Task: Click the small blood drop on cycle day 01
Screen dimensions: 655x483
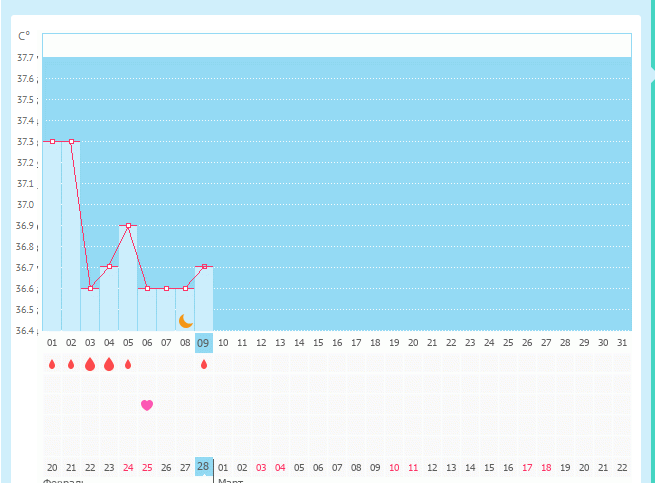Action: click(x=52, y=365)
